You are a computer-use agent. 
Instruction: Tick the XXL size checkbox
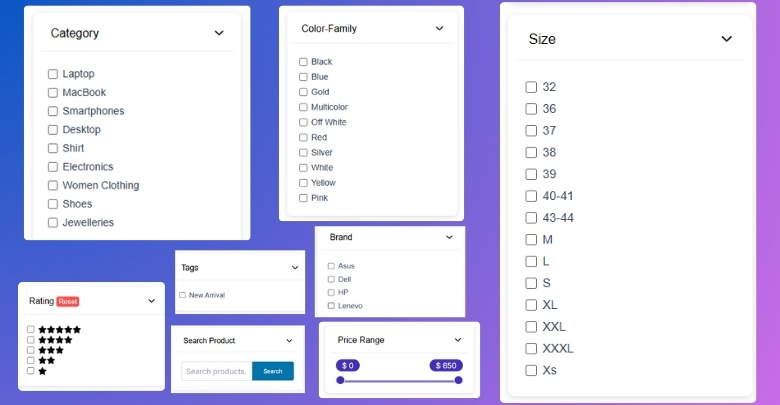[531, 327]
